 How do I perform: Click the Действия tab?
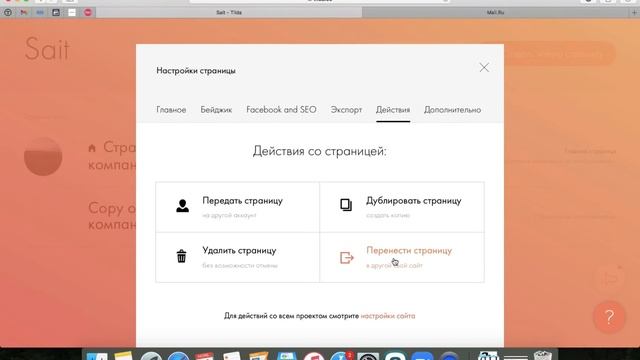pos(393,110)
